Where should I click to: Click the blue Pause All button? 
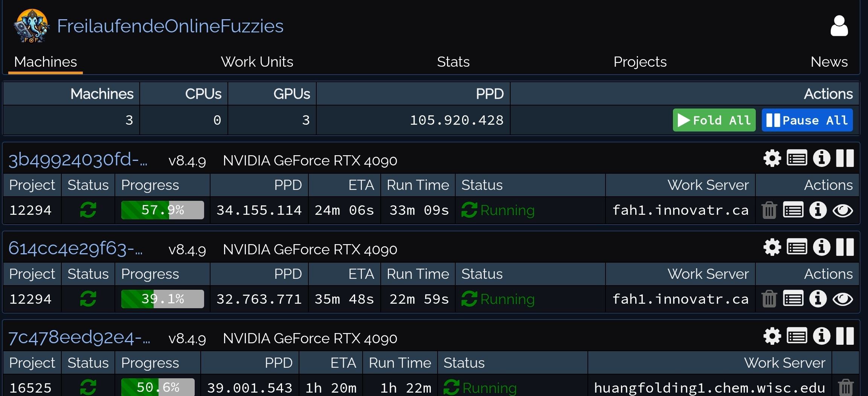coord(807,120)
